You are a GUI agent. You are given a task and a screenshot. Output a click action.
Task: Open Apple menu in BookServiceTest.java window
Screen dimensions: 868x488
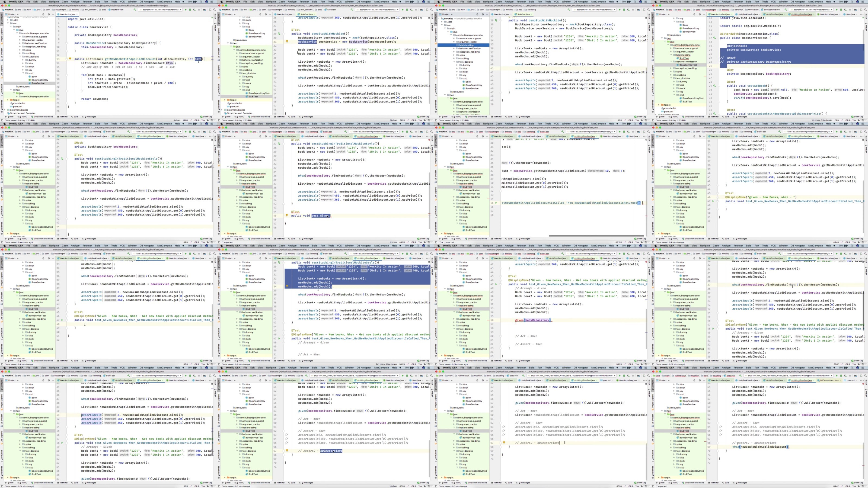656,2
